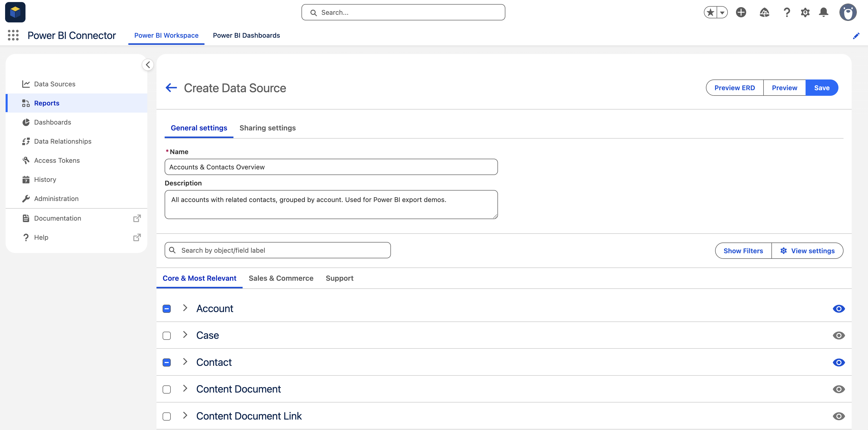
Task: Open the Documentation link in sidebar
Action: point(76,218)
